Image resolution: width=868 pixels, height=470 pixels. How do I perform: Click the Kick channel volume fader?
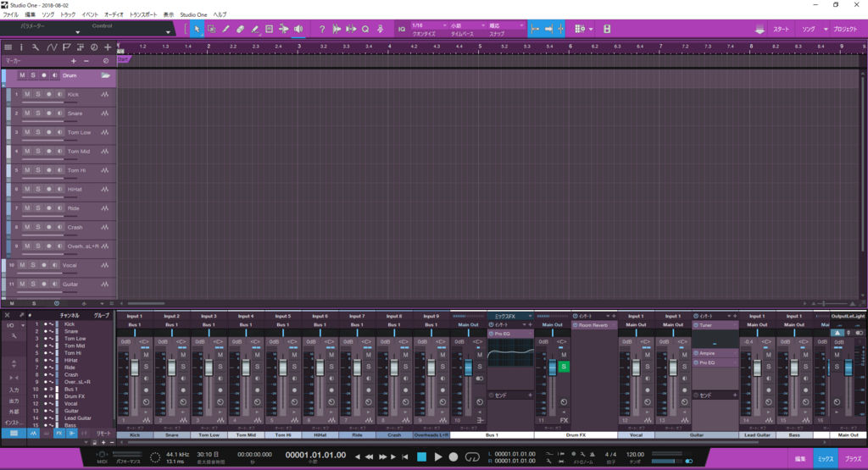(135, 368)
